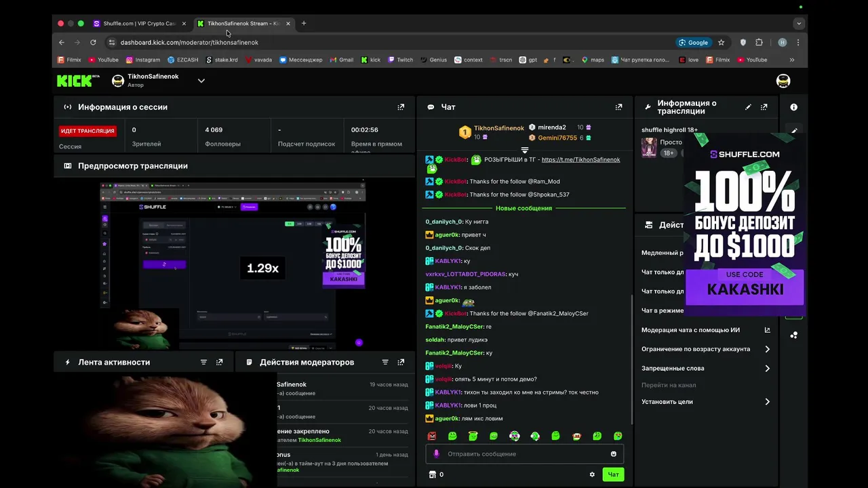Screen dimensions: 868x488
Task: Open the TikhonSafinenok channel dropdown arrow
Action: click(x=201, y=81)
